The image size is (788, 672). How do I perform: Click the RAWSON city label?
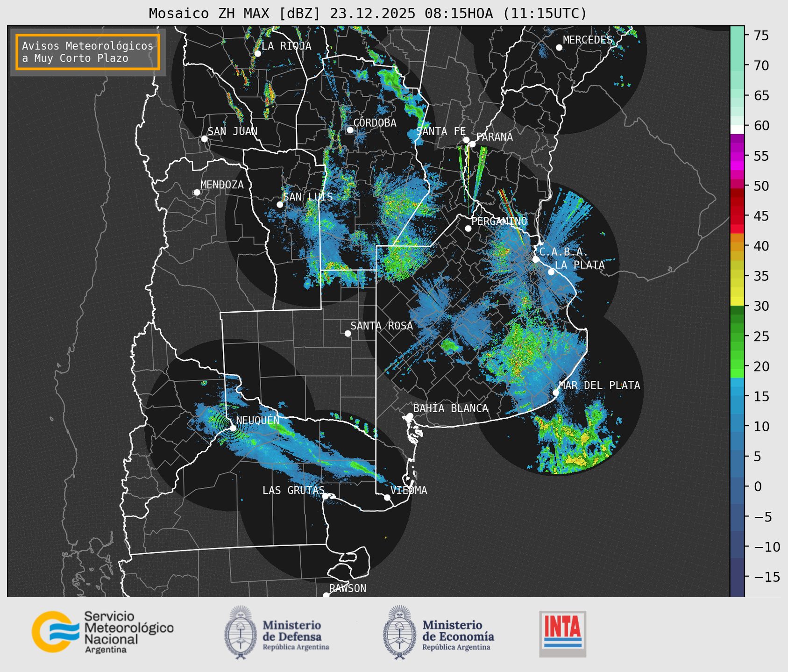(x=348, y=588)
